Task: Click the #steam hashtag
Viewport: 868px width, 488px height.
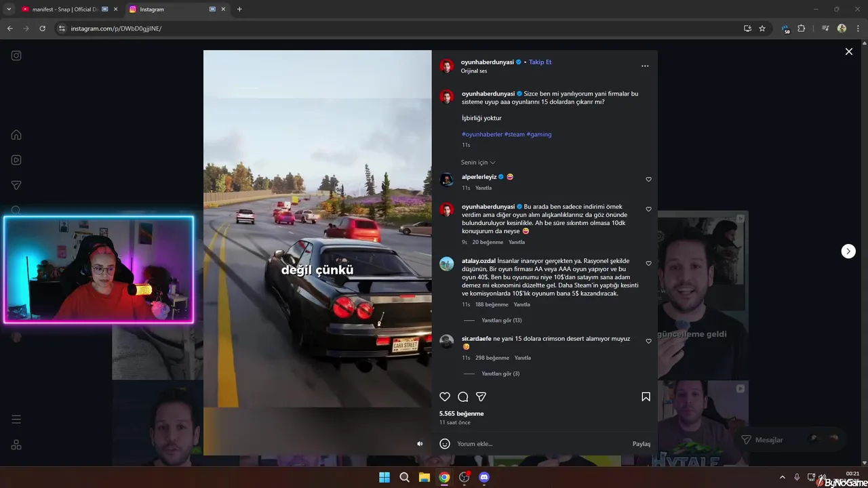Action: (x=515, y=134)
